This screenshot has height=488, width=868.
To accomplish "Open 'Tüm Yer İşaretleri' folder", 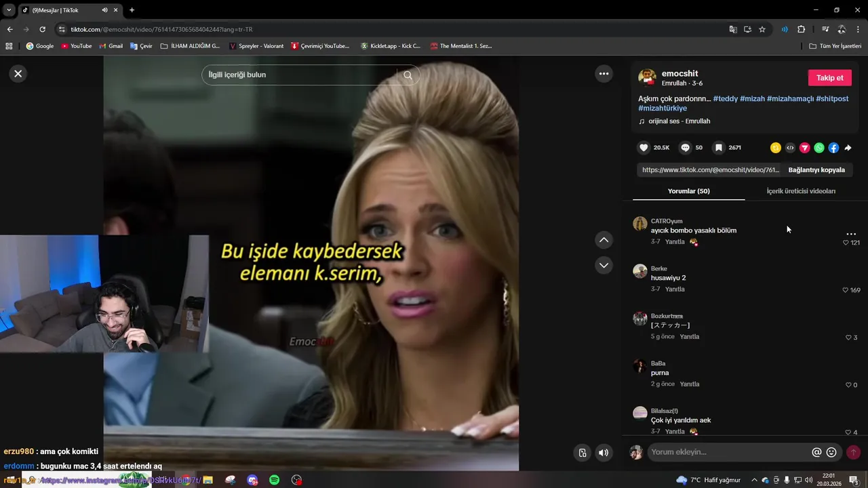I will (835, 46).
